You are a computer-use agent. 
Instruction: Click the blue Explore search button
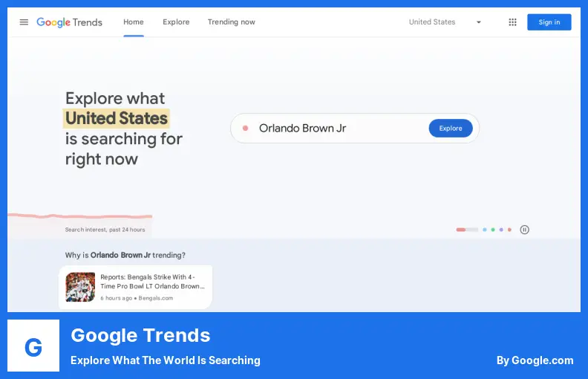click(451, 129)
